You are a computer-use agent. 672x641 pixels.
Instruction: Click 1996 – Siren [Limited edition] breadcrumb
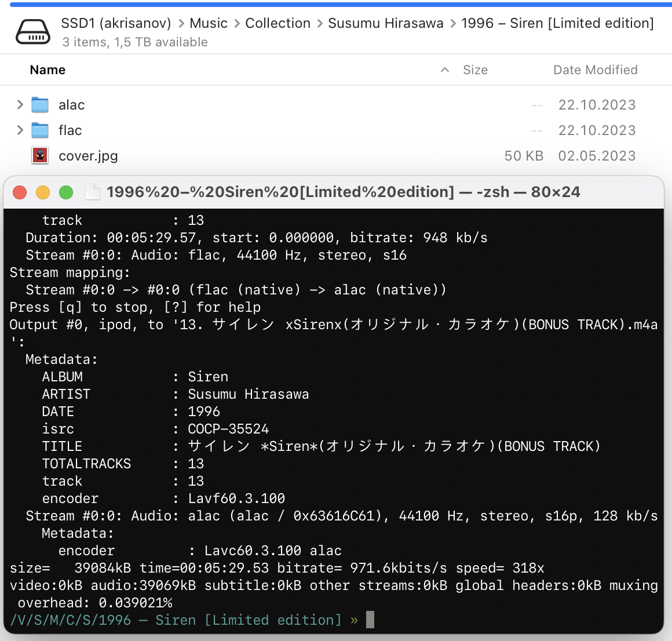click(557, 23)
